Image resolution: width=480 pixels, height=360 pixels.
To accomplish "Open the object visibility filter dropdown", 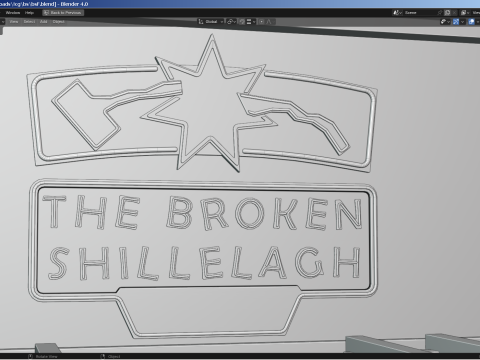I will tap(445, 22).
